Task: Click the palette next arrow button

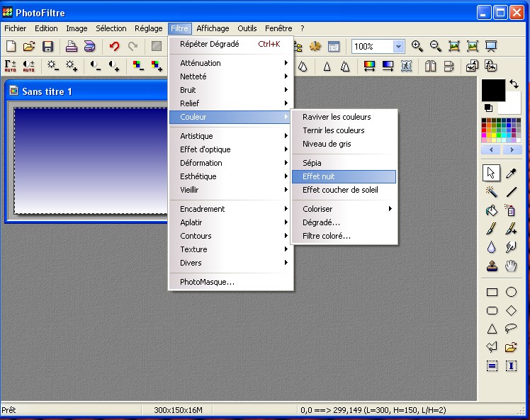Action: [x=512, y=149]
